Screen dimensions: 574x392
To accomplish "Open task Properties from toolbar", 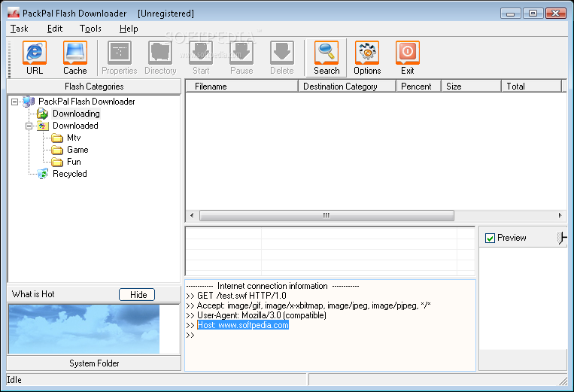I will pos(120,58).
